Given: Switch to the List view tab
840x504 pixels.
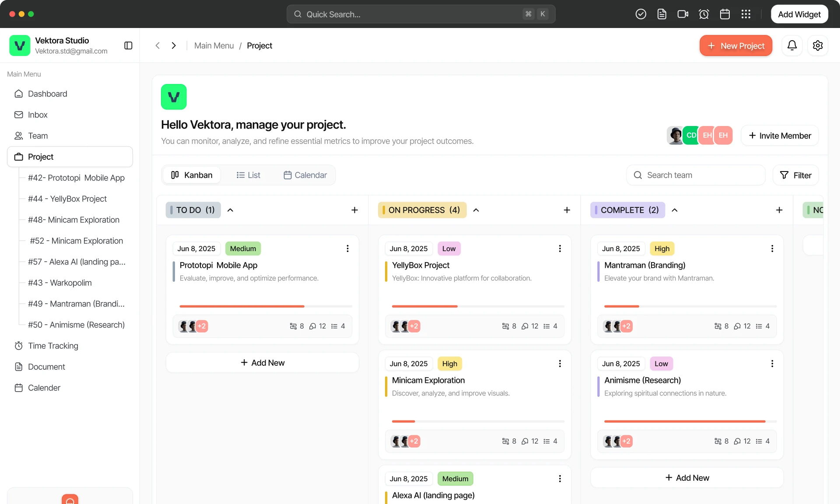Looking at the screenshot, I should [x=248, y=175].
